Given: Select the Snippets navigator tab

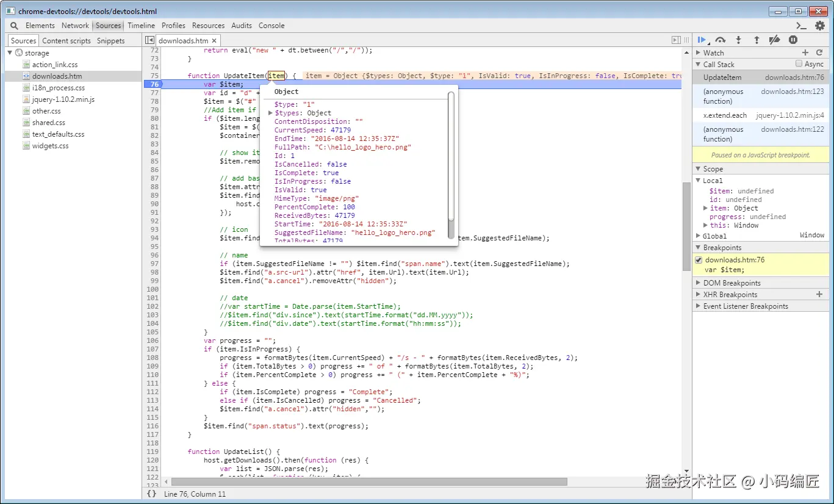Looking at the screenshot, I should click(x=111, y=41).
